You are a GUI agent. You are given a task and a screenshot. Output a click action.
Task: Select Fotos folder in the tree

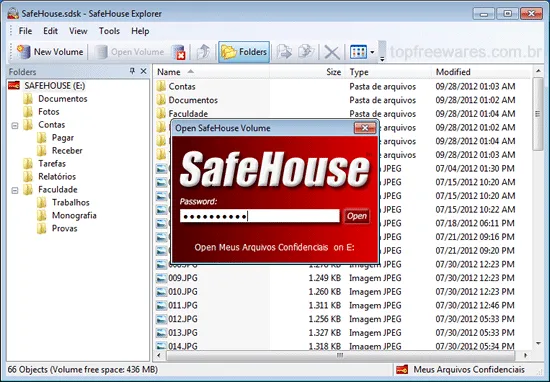point(49,112)
